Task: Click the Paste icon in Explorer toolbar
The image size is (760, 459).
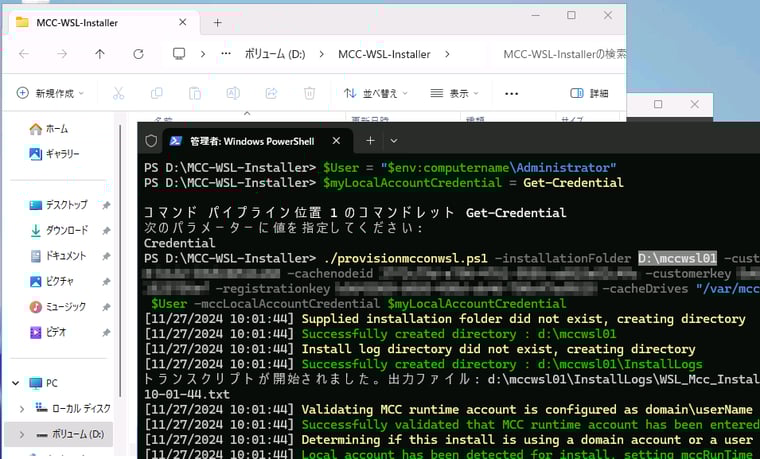Action: pos(195,93)
